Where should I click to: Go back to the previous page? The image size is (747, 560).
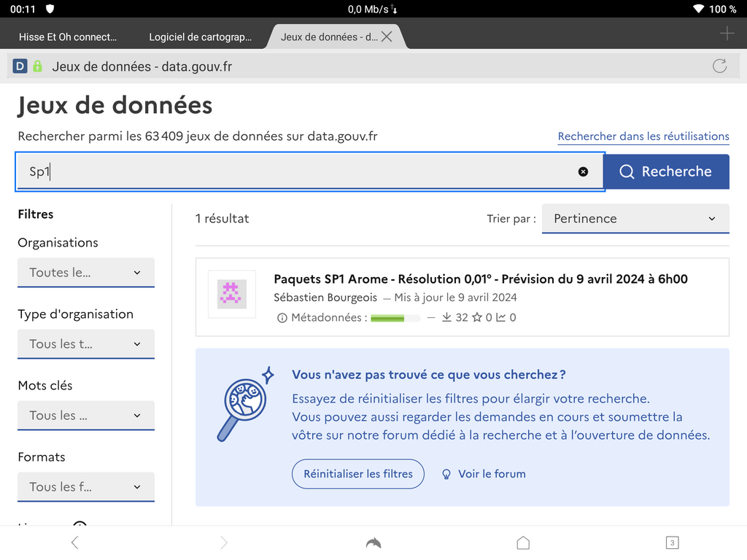pyautogui.click(x=75, y=542)
